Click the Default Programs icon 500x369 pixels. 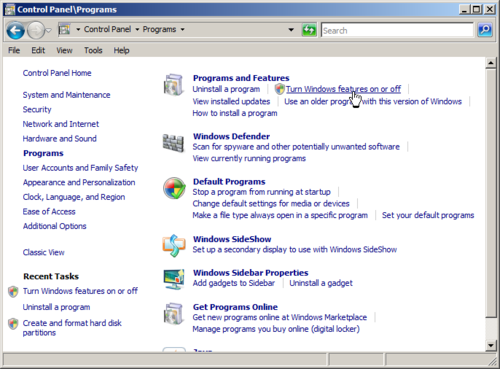[174, 188]
